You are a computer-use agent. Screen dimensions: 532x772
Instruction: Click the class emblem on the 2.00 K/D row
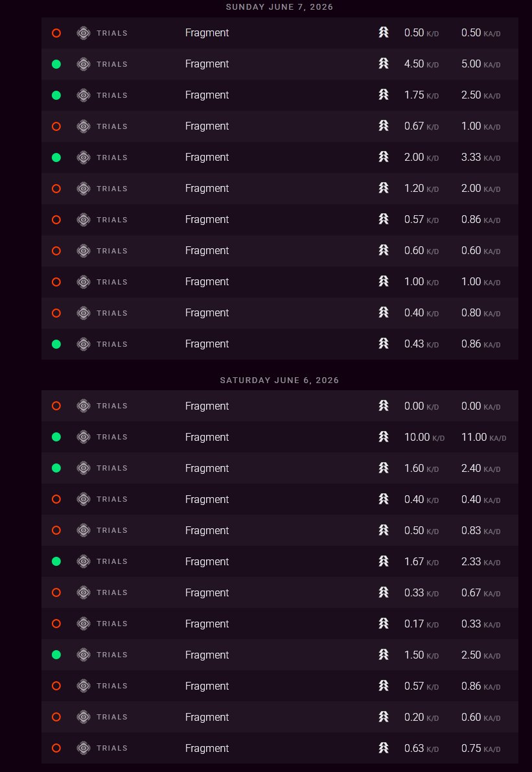point(384,157)
